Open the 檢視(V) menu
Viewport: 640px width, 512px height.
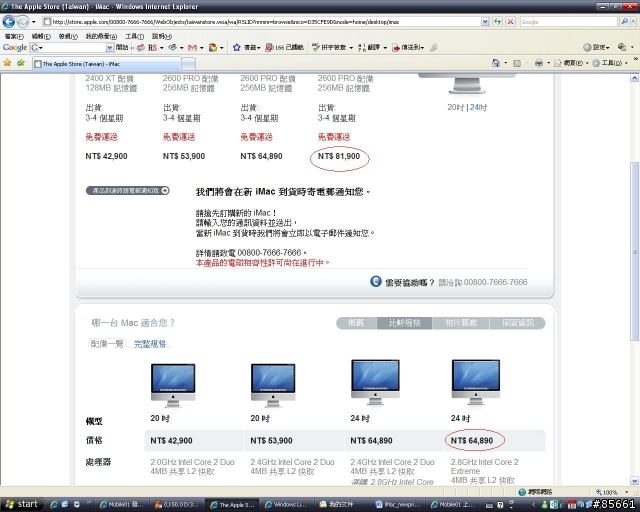[x=68, y=36]
